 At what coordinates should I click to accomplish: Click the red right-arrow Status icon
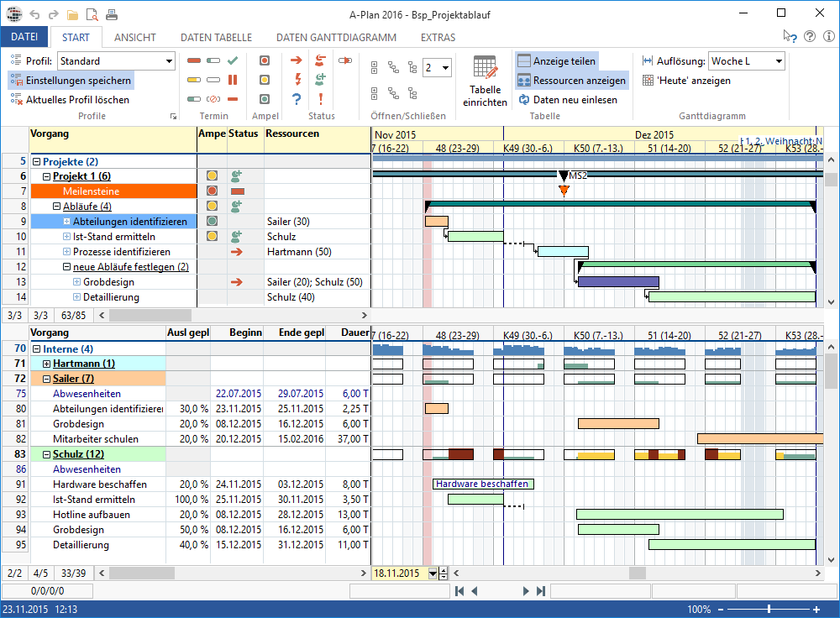coord(297,60)
